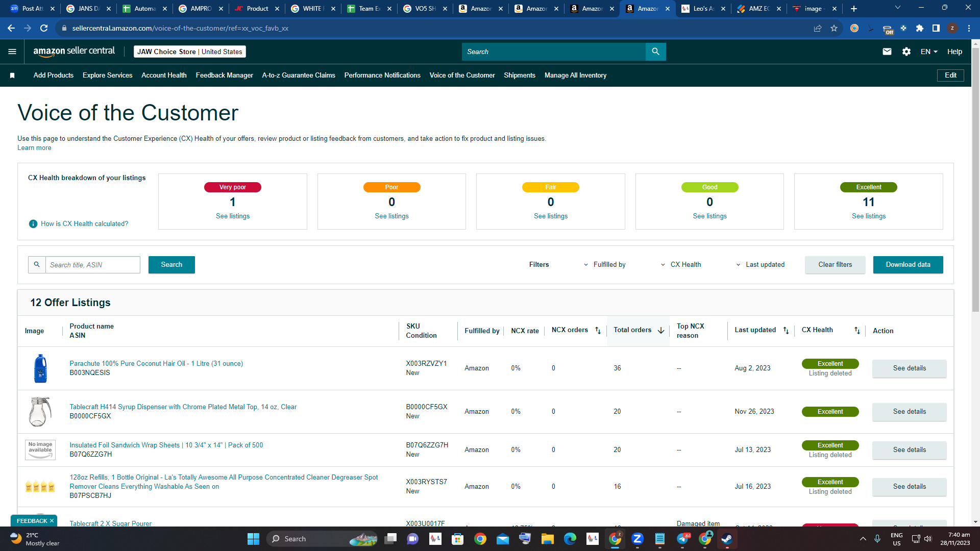The height and width of the screenshot is (551, 980).
Task: Click the Amazon Seller Central logo
Action: tap(74, 52)
